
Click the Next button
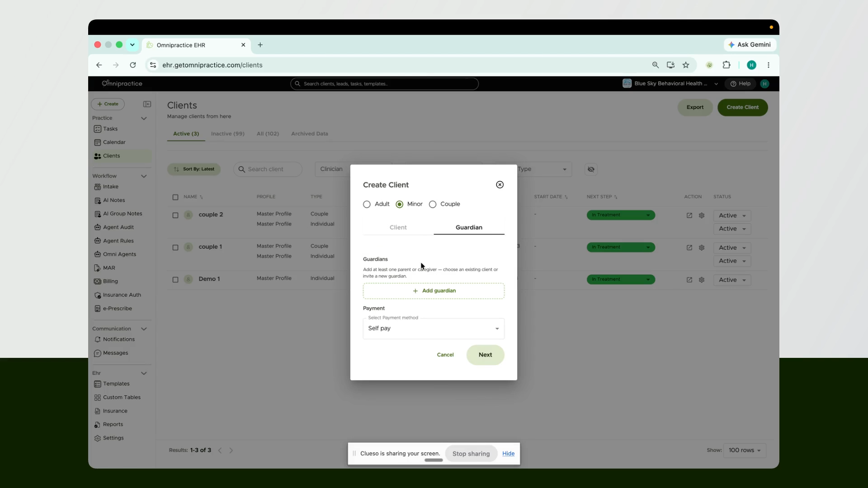pyautogui.click(x=485, y=355)
